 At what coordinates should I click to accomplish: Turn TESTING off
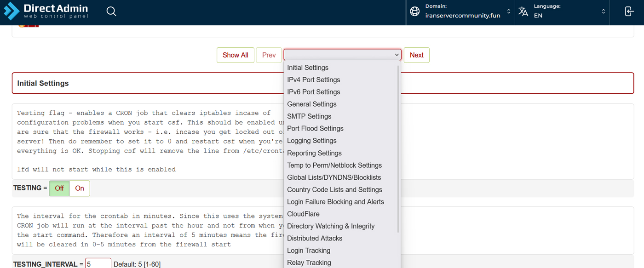59,188
